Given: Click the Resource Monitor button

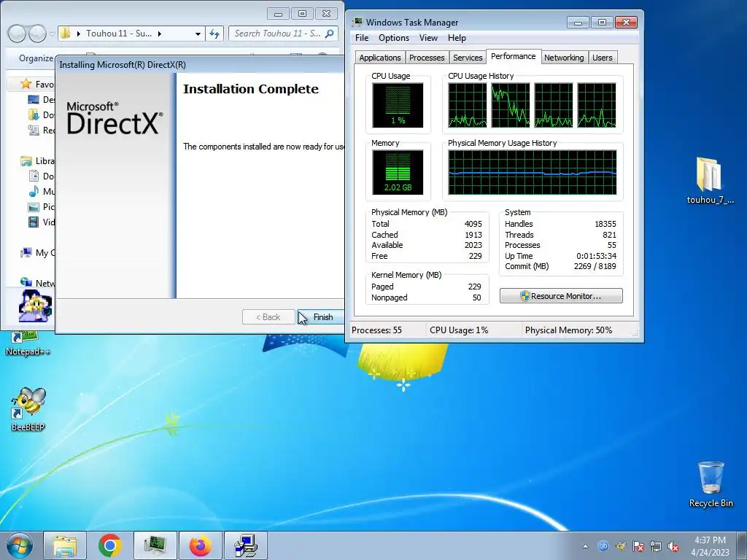Looking at the screenshot, I should click(x=561, y=296).
